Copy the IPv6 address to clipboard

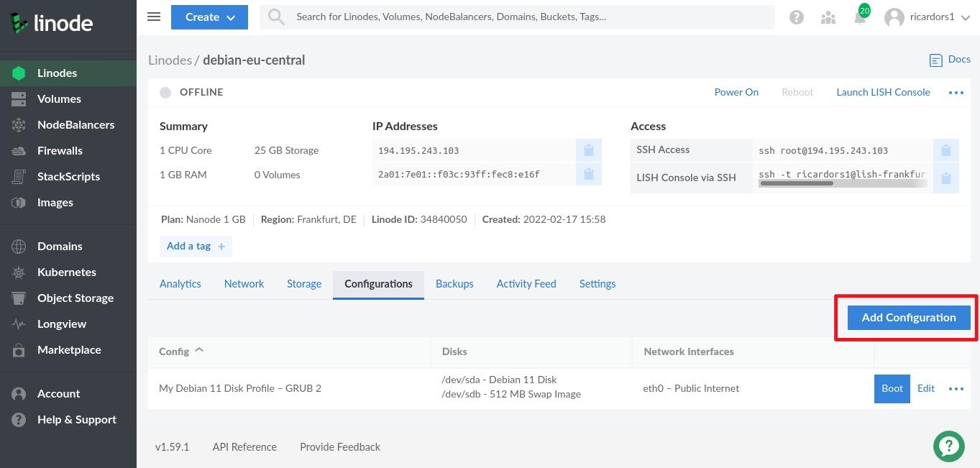point(588,174)
